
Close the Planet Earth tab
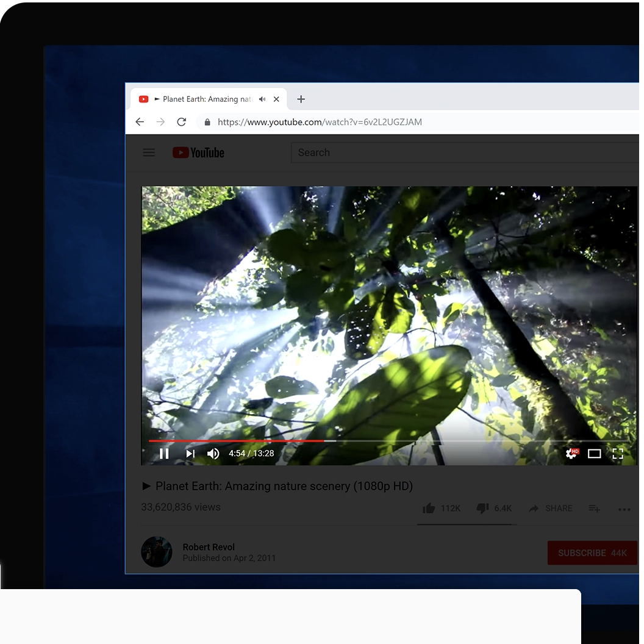276,99
